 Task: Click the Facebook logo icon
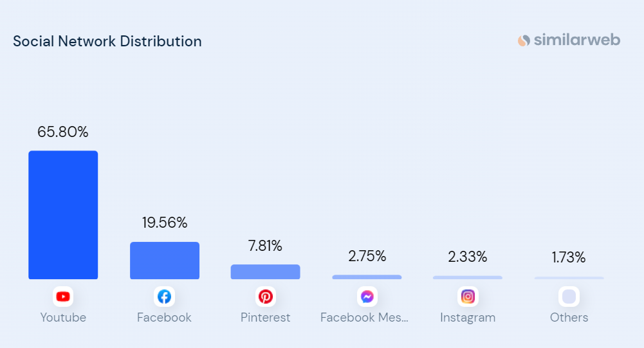coord(165,297)
